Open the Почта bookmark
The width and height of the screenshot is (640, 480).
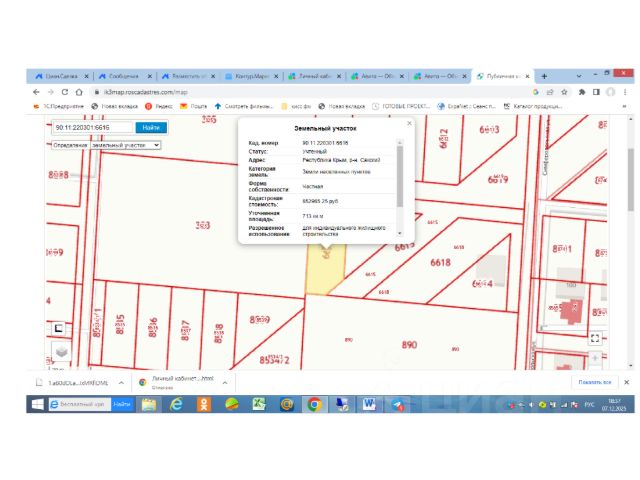[x=193, y=106]
